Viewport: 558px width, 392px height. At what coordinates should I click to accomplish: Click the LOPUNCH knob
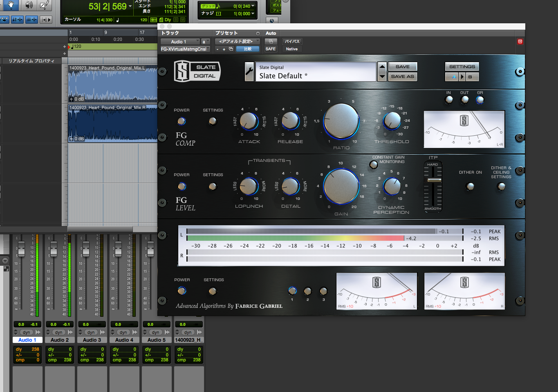coord(249,186)
